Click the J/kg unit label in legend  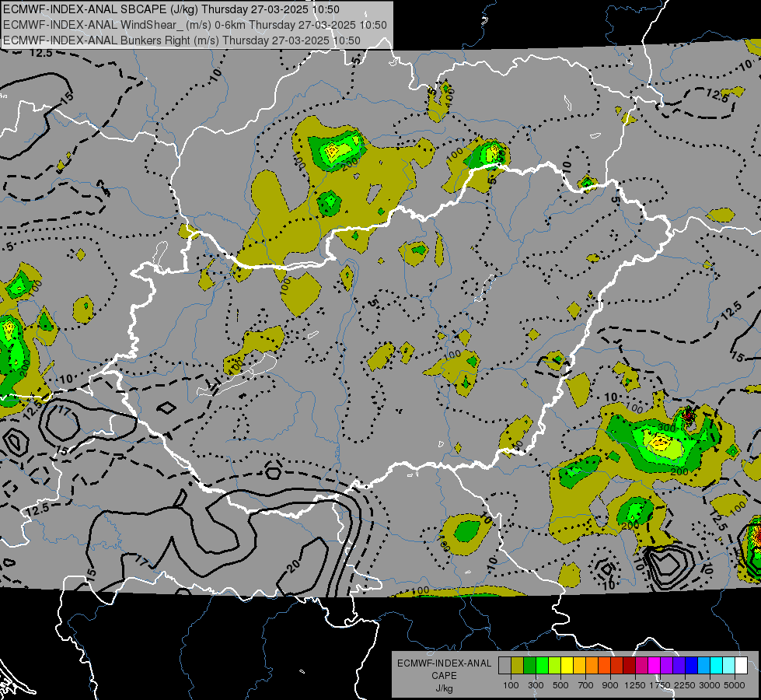click(x=444, y=688)
